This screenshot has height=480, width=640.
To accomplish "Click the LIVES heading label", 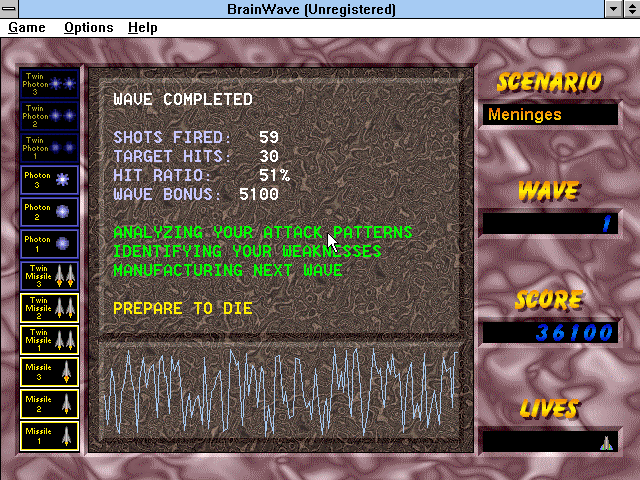I will 549,408.
